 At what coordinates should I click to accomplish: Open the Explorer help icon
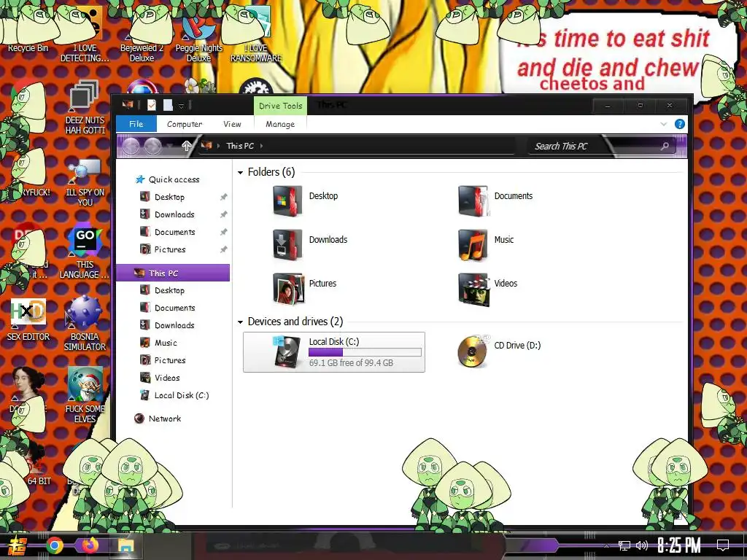click(680, 124)
